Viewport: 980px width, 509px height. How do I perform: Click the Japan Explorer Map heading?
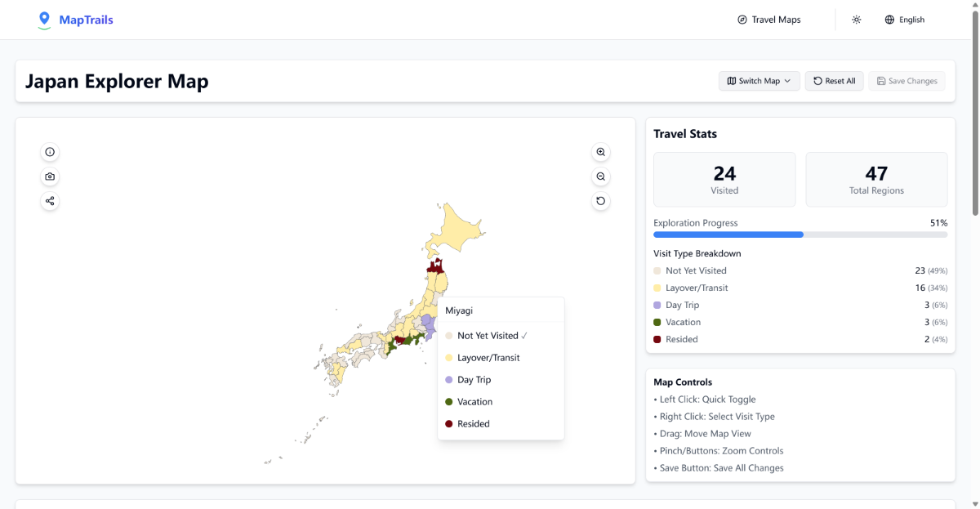(117, 81)
